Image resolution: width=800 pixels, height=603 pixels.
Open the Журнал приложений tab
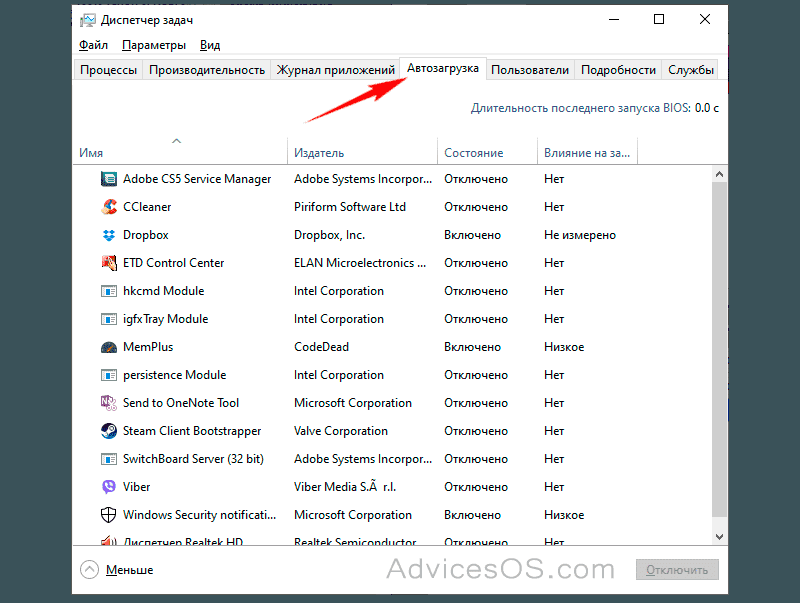(x=335, y=70)
